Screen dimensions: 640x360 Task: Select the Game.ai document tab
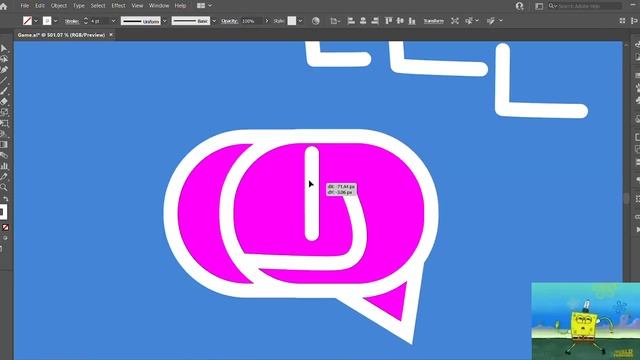click(x=61, y=35)
